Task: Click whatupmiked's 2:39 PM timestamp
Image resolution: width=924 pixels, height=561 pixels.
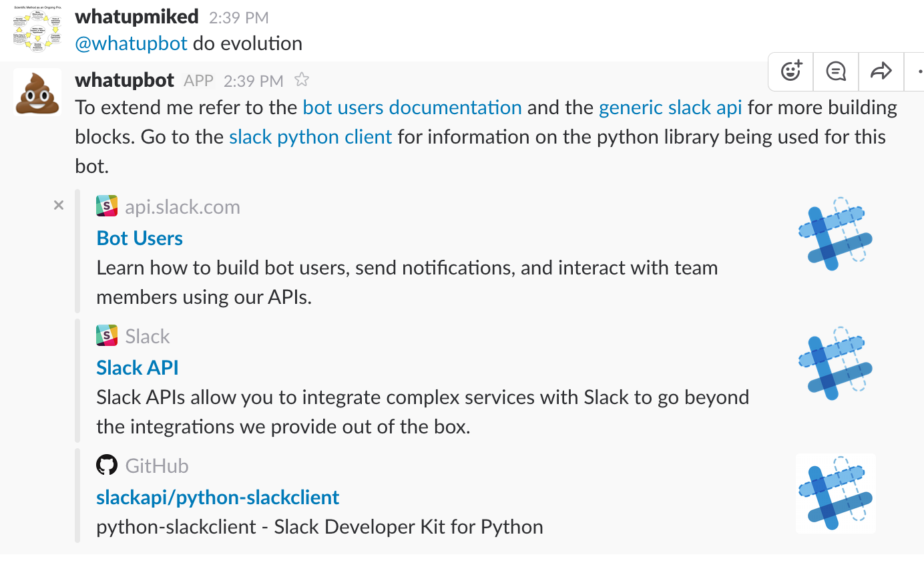Action: pyautogui.click(x=238, y=17)
